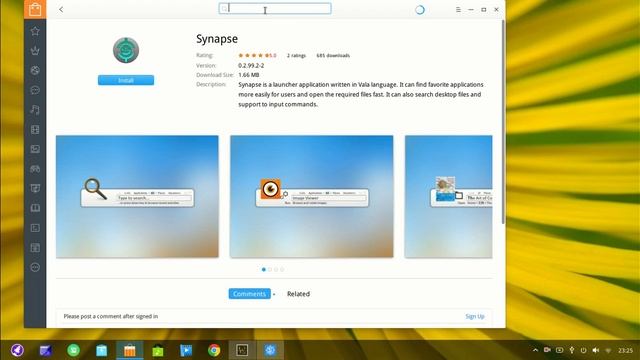Select the second screenshot pagination dot
The height and width of the screenshot is (360, 640).
(270, 269)
